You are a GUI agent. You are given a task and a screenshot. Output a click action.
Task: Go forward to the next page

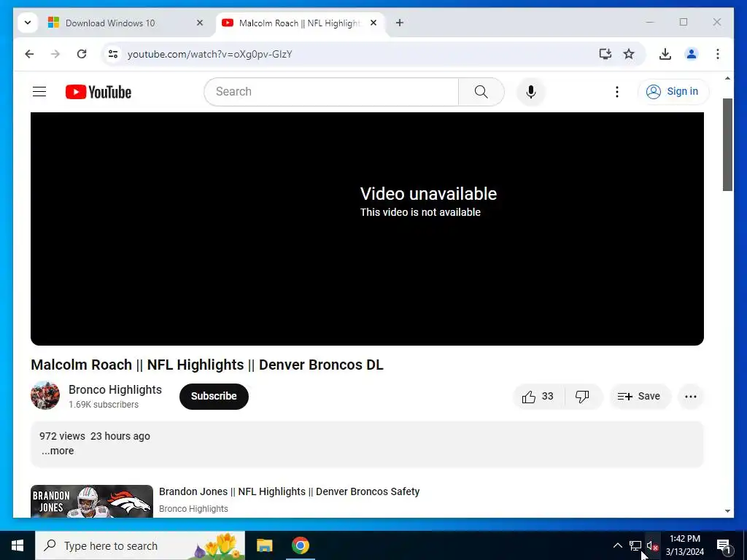pos(55,54)
